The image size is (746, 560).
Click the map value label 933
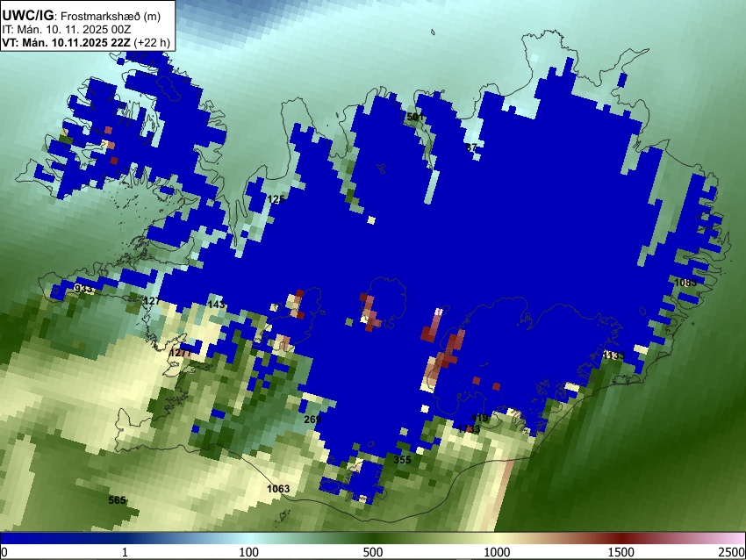(83, 289)
